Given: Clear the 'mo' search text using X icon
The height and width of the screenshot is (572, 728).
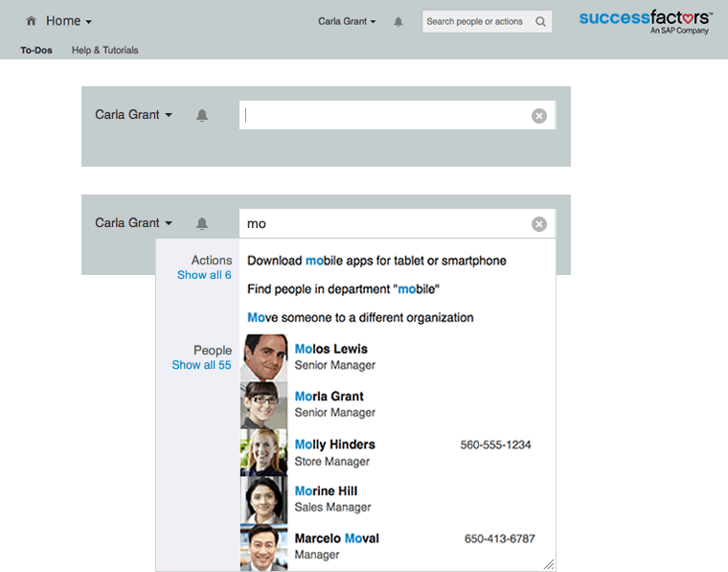Looking at the screenshot, I should pos(539,224).
